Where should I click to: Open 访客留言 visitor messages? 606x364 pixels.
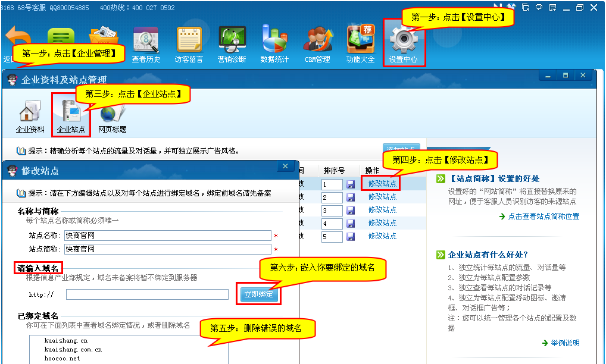(x=189, y=45)
